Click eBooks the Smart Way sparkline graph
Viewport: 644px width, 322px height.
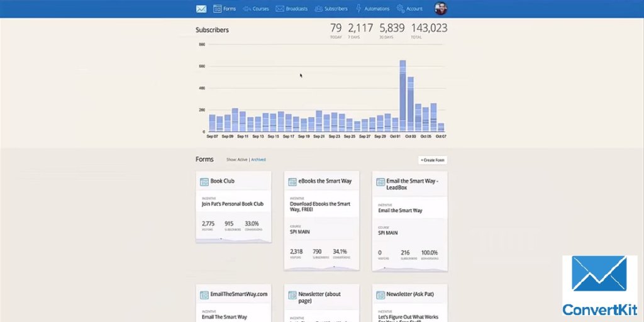click(321, 268)
